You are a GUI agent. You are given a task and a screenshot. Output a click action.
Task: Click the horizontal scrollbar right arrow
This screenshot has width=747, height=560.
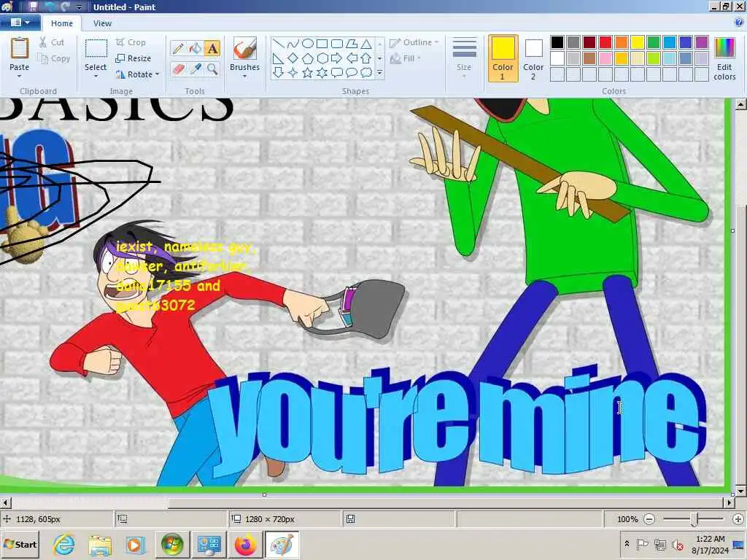(x=729, y=502)
